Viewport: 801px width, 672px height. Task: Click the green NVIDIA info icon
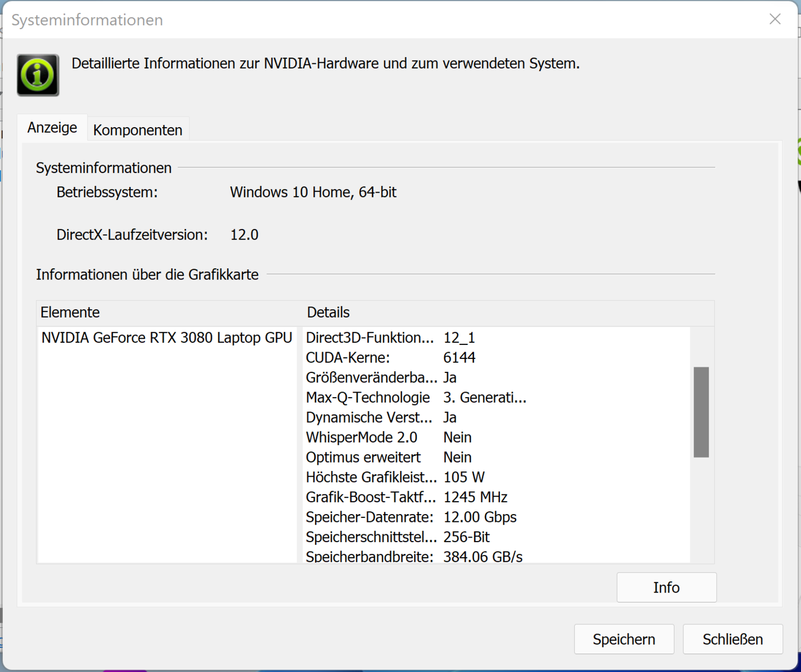coord(38,75)
